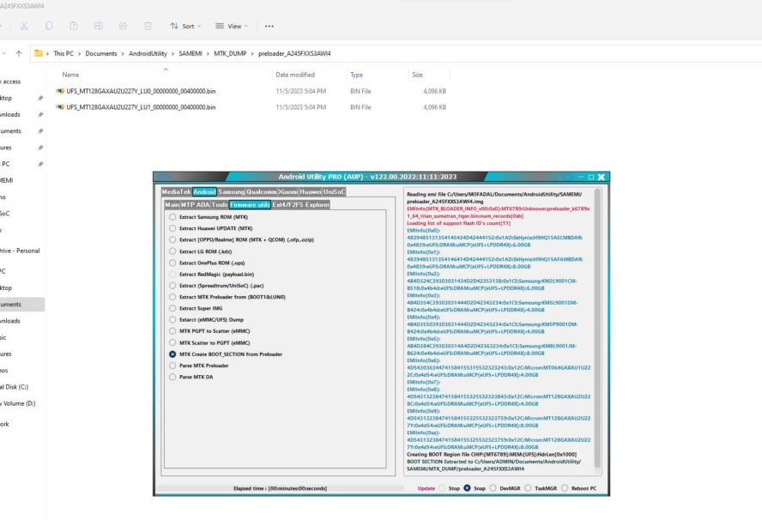The image size is (762, 532).
Task: Expand the chevron after SAMEMI in breadcrumb
Action: (208, 53)
